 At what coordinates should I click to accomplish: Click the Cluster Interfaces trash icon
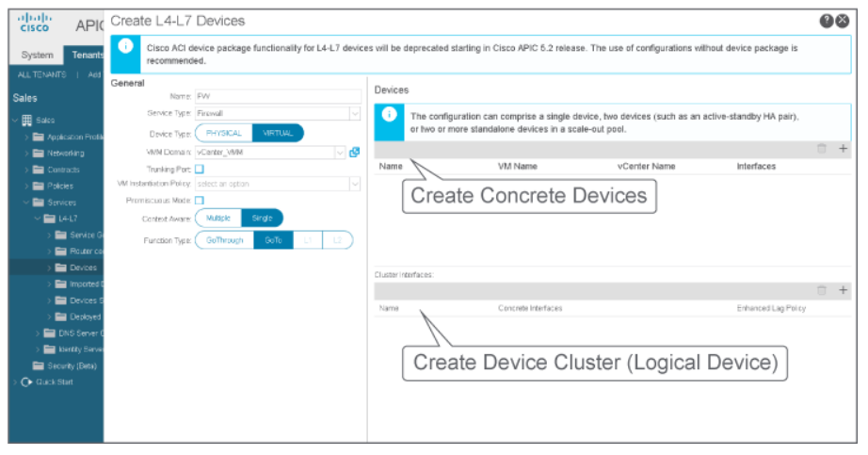(822, 291)
